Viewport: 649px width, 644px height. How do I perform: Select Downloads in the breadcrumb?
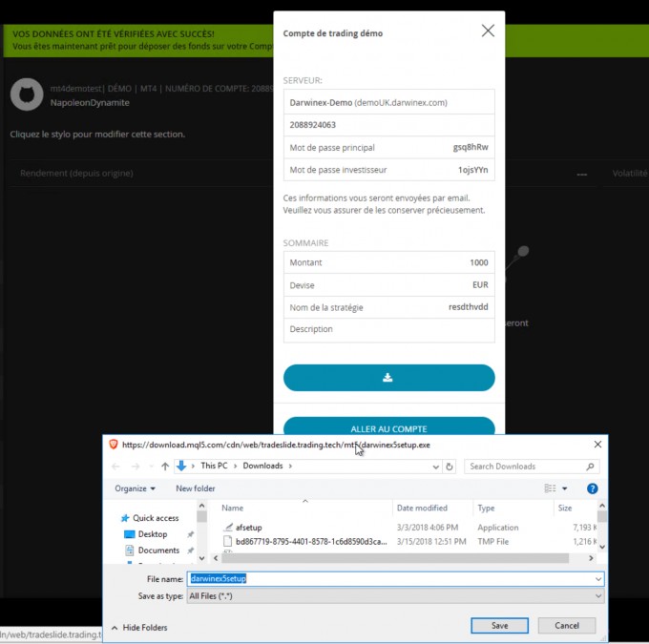tap(262, 466)
